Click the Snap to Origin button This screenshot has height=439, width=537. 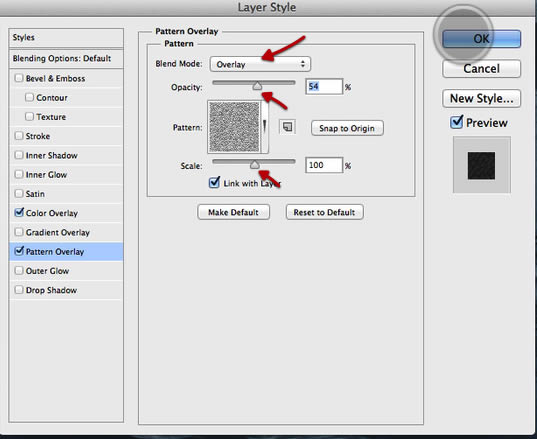point(347,128)
